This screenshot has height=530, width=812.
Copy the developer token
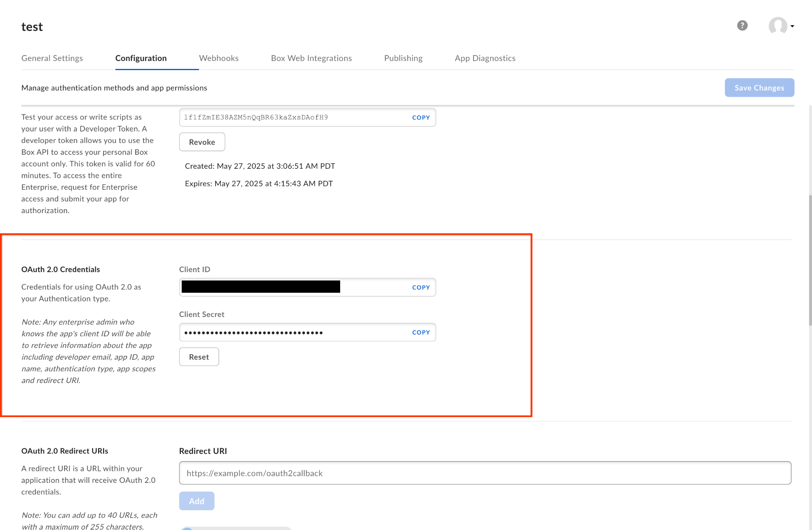[x=421, y=117]
